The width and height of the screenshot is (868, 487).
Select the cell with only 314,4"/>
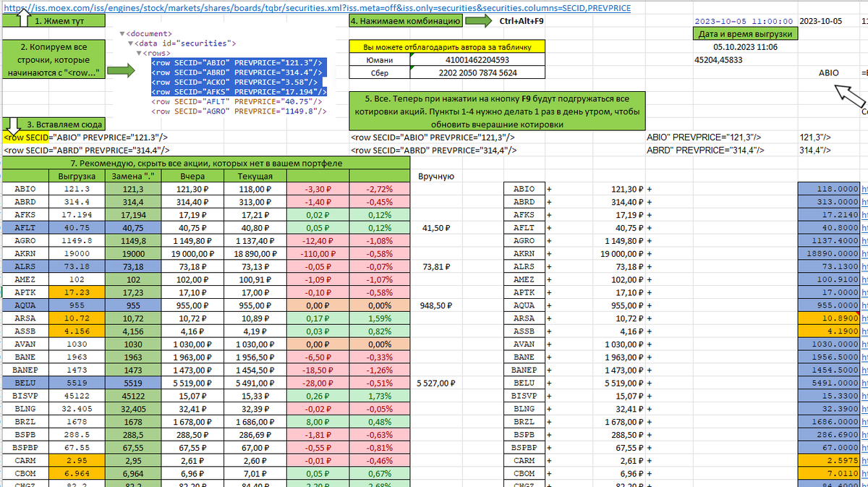click(816, 150)
